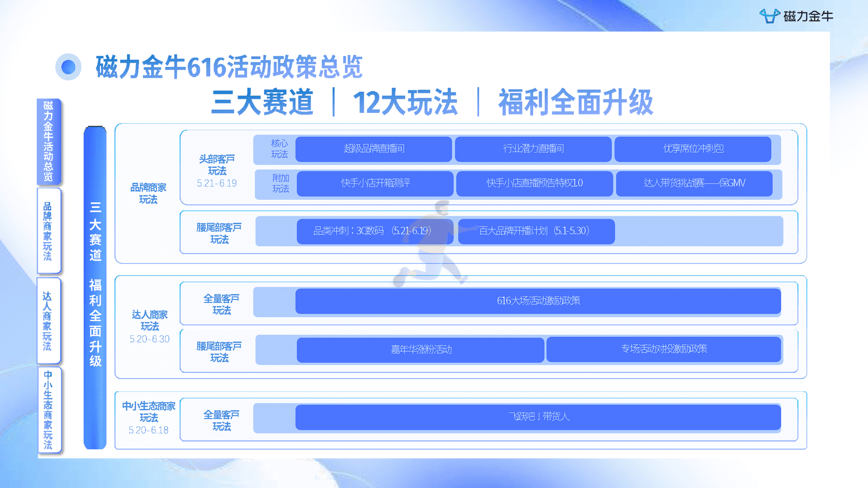
Task: Select 达人带货挑战赛——保GMV box
Action: 694,183
